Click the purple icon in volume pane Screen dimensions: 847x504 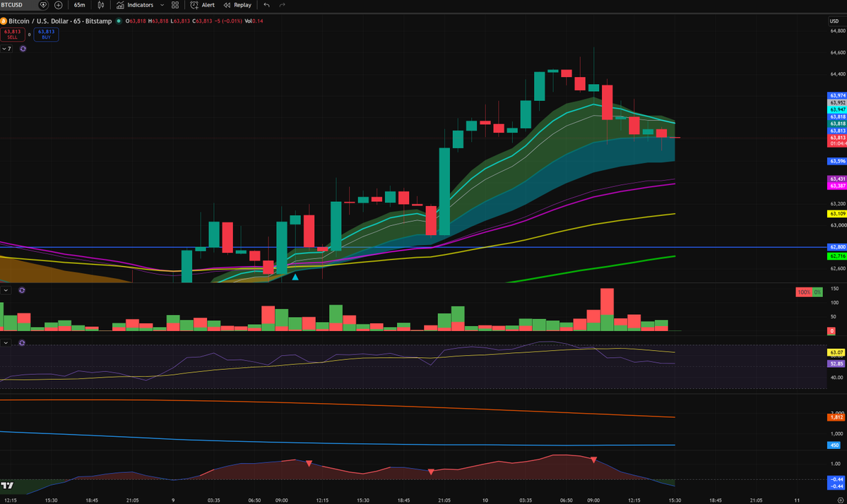point(22,290)
